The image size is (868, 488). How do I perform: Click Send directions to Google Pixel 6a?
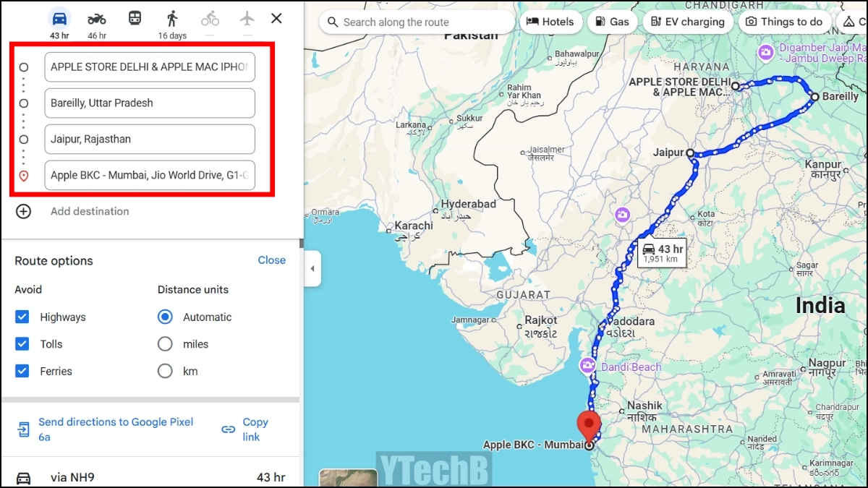tap(116, 429)
